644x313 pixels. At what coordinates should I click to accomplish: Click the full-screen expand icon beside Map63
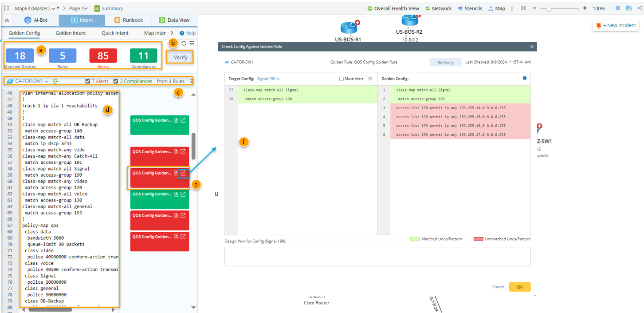(x=6, y=8)
